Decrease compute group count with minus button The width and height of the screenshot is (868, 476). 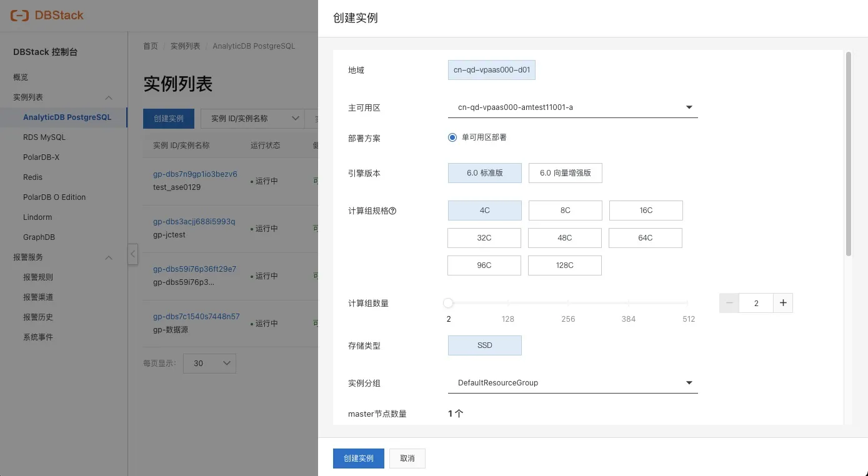click(729, 303)
